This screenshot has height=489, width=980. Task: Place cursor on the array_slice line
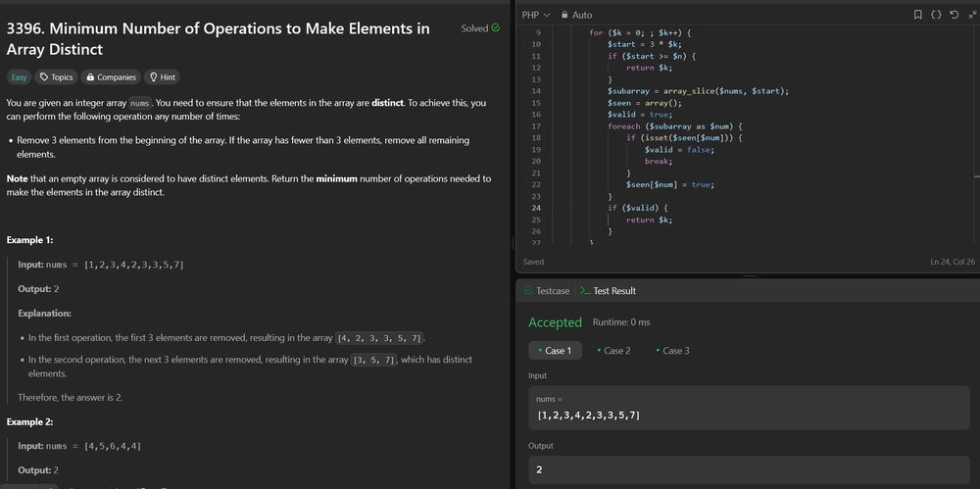pyautogui.click(x=698, y=91)
